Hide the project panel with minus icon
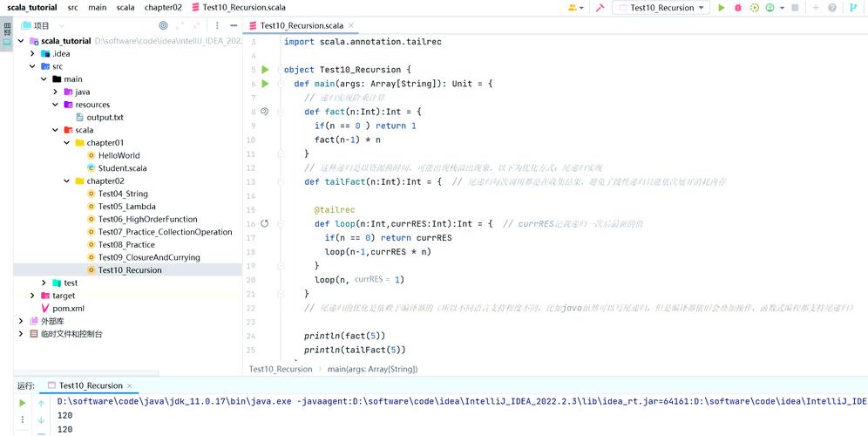Viewport: 868px width, 436px height. pyautogui.click(x=234, y=25)
